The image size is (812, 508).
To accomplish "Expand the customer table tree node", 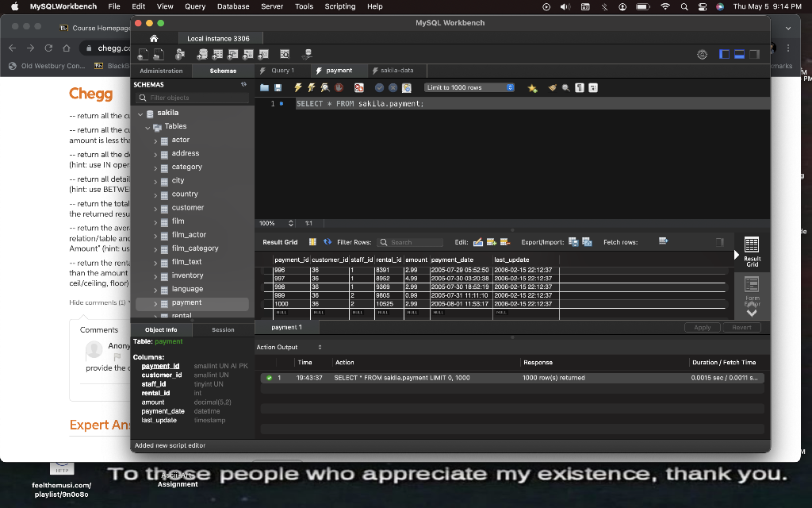I will (156, 208).
